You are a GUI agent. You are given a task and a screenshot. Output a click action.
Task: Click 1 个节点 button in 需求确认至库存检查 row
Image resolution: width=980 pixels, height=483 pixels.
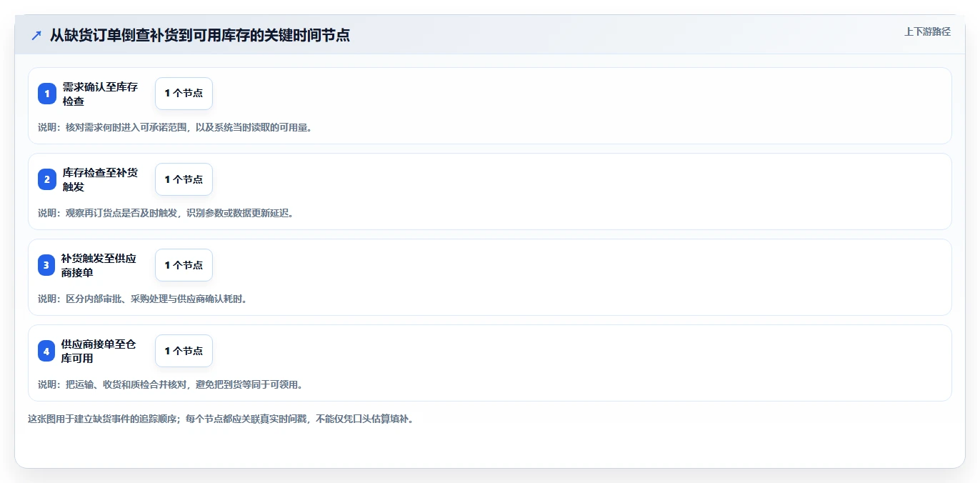(184, 94)
